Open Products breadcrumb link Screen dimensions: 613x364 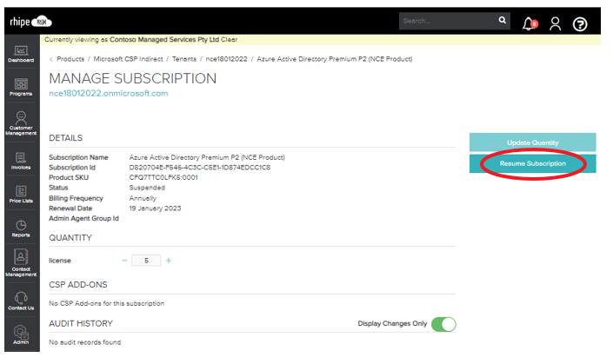[70, 59]
